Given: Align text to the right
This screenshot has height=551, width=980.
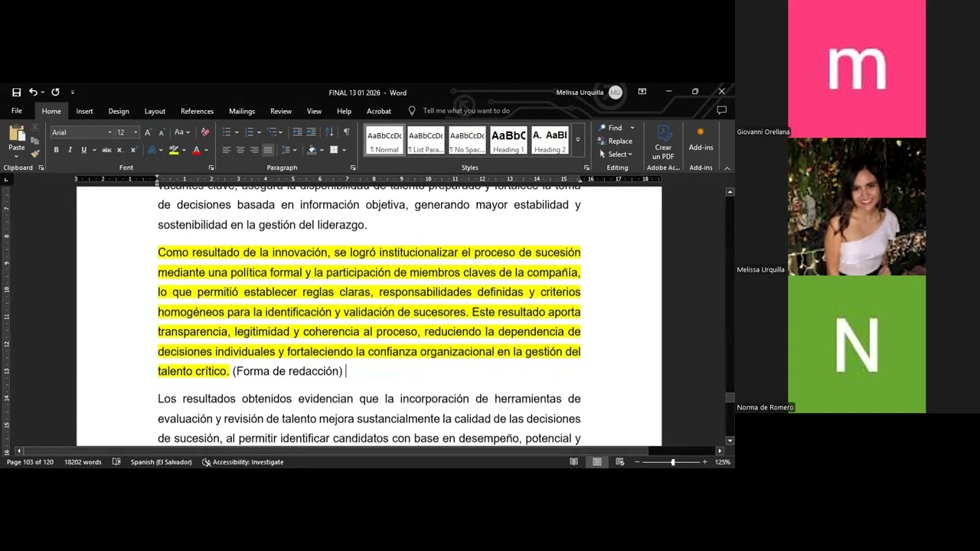Looking at the screenshot, I should pyautogui.click(x=254, y=150).
